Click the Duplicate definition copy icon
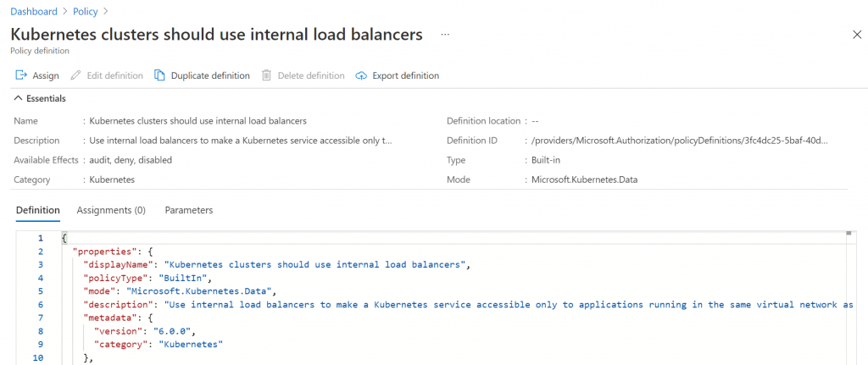The image size is (868, 365). point(159,75)
